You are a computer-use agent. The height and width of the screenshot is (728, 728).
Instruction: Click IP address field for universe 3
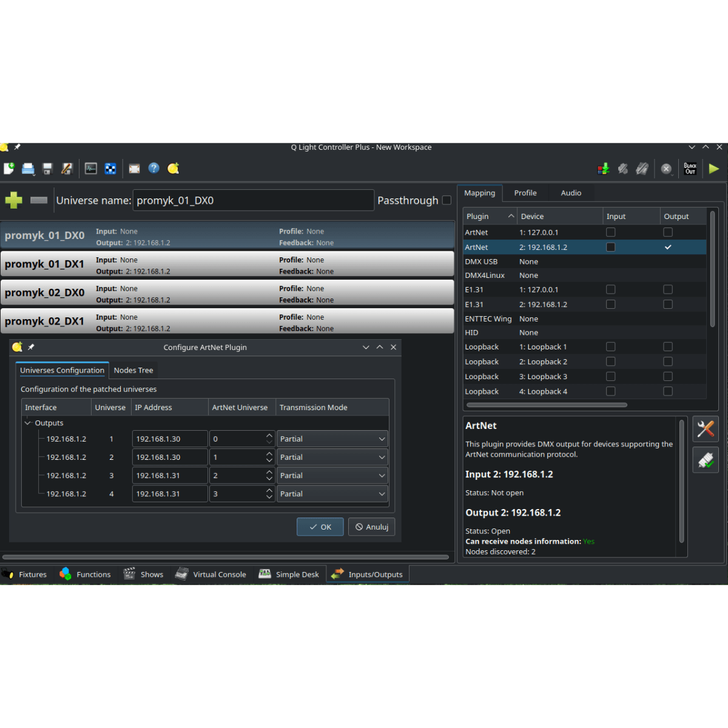169,476
